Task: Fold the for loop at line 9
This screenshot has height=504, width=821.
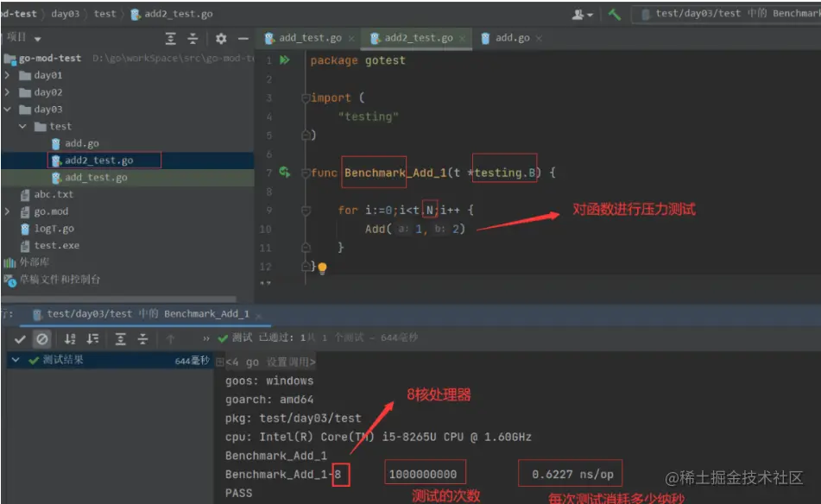Action: click(306, 211)
